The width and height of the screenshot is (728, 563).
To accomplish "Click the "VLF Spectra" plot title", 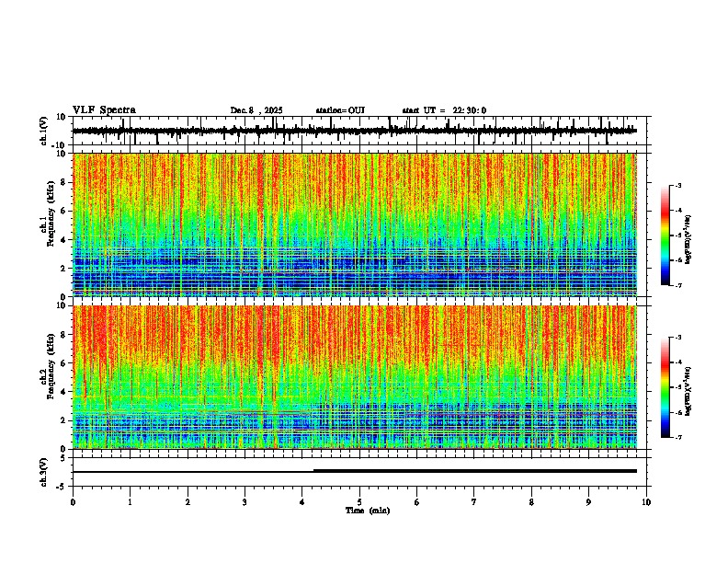I will (104, 110).
